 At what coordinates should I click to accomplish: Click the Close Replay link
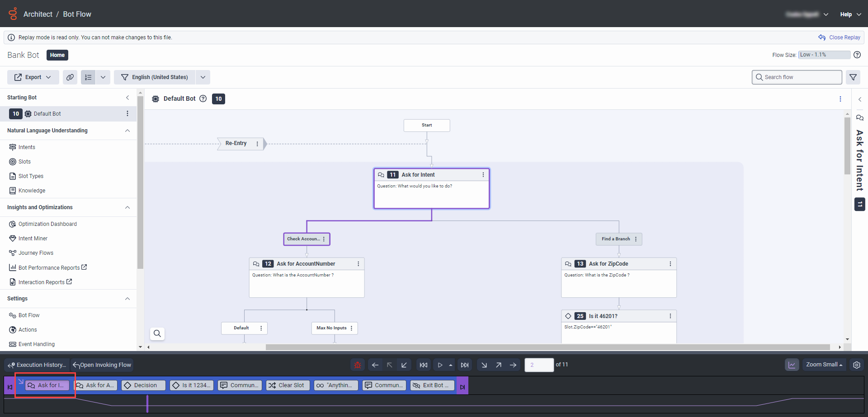tap(840, 37)
